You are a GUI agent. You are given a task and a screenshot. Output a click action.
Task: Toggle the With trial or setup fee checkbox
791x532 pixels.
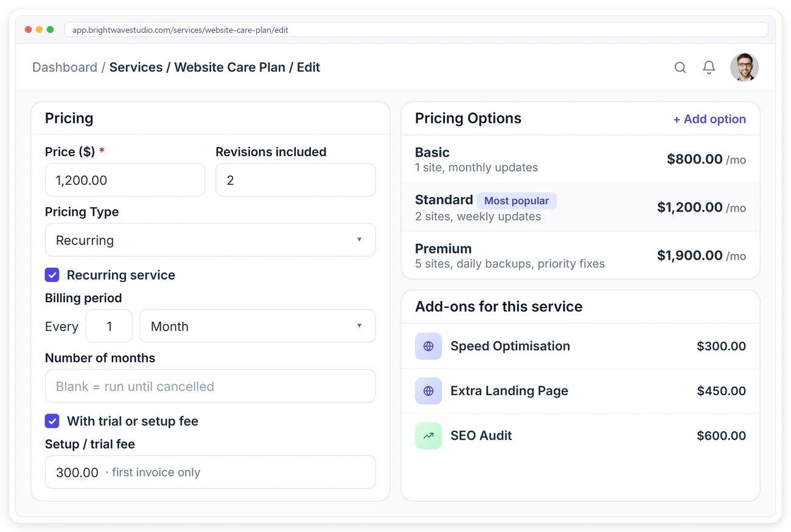click(x=52, y=421)
